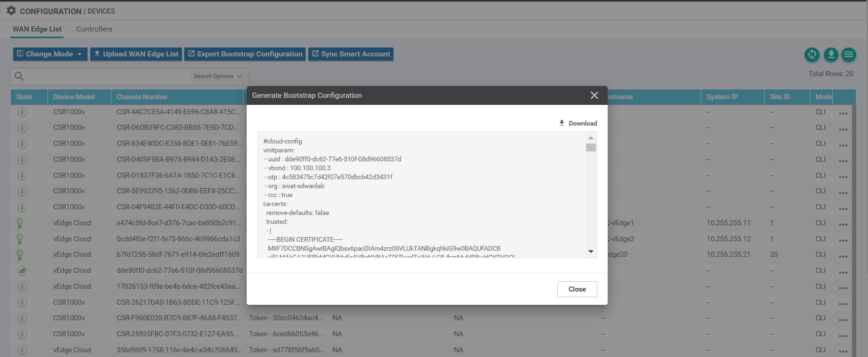Click the green download export icon
868x357 pixels.
coord(830,55)
